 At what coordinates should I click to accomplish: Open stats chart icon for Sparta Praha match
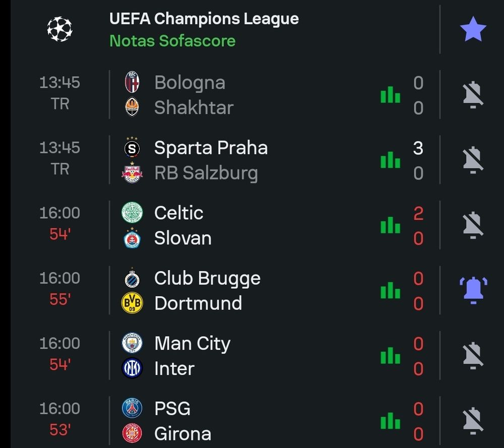[x=390, y=160]
